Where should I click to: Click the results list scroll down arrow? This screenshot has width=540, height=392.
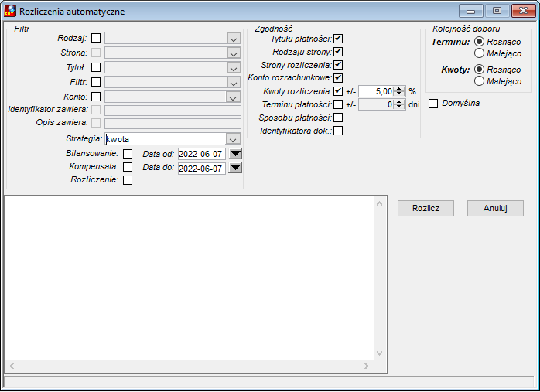380,353
